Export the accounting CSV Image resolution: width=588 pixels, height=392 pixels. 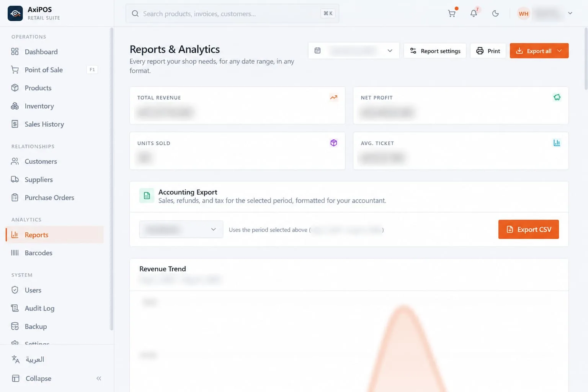pos(528,229)
